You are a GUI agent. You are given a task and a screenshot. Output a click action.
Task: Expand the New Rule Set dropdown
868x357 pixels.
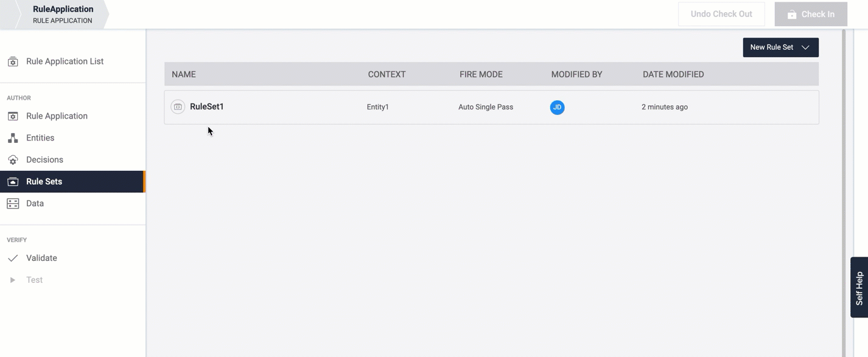pos(805,47)
